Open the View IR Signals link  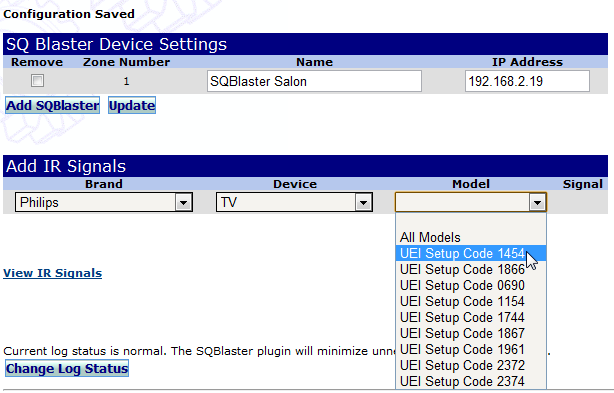point(52,273)
